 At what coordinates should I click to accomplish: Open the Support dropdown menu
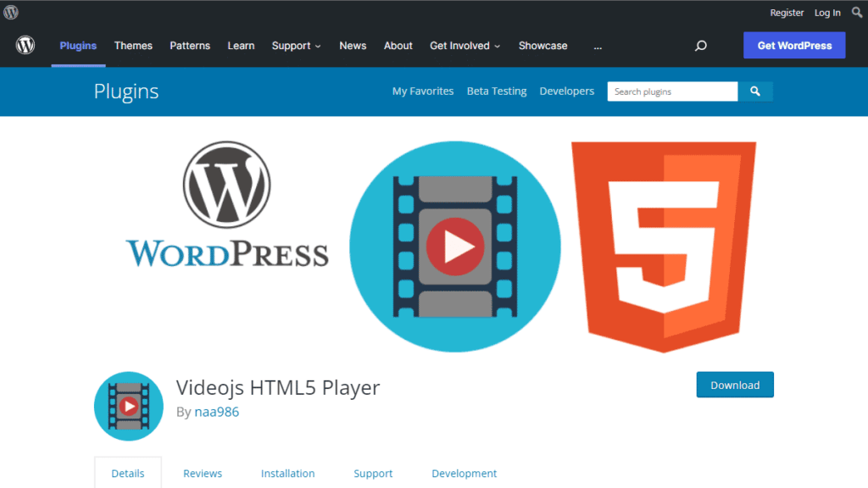292,46
